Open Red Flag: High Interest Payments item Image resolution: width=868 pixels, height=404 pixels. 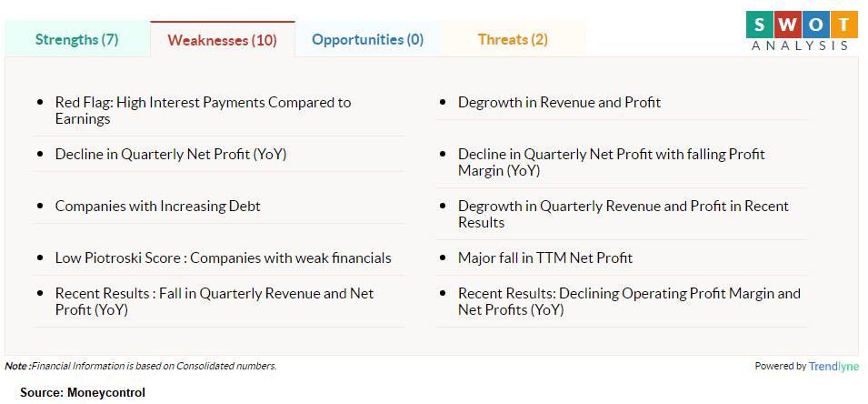[204, 110]
